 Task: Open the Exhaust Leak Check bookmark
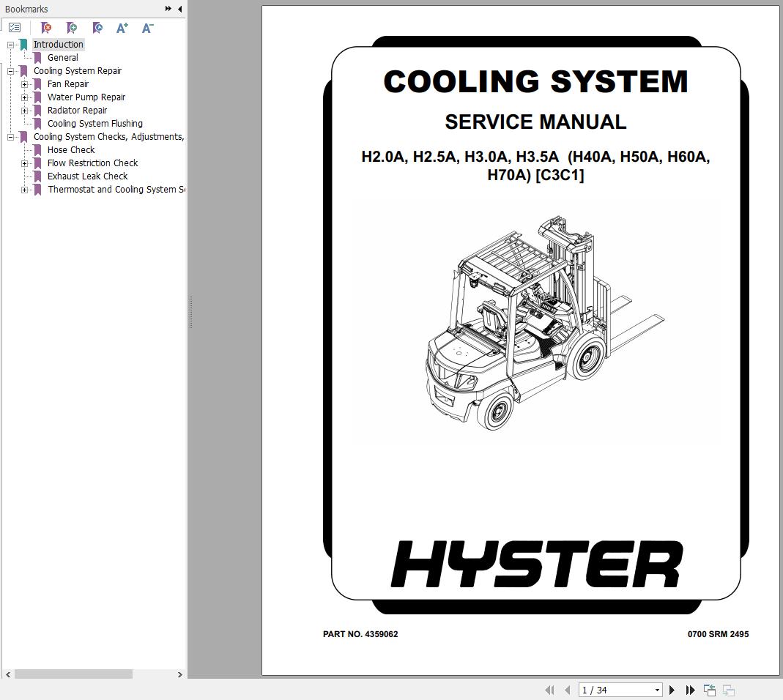coord(87,176)
